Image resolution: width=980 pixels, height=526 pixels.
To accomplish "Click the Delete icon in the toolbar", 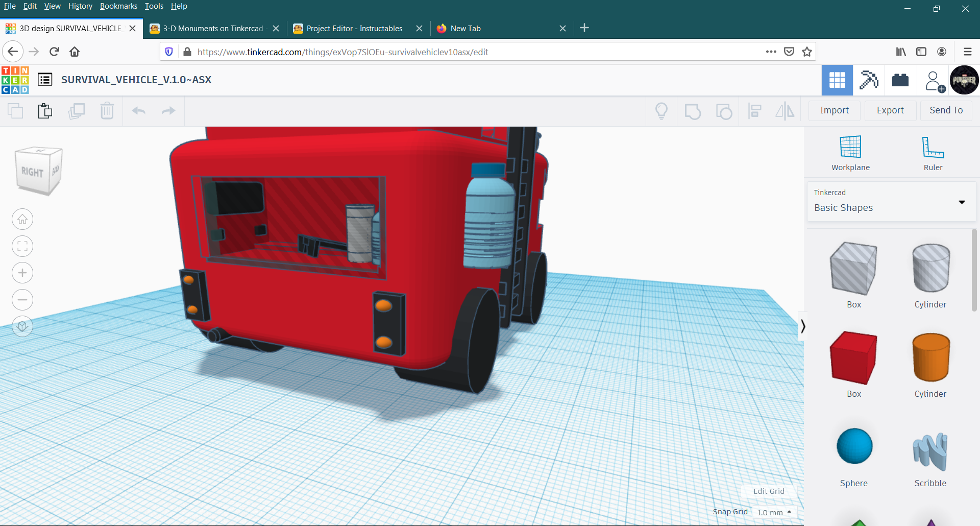I will [107, 111].
